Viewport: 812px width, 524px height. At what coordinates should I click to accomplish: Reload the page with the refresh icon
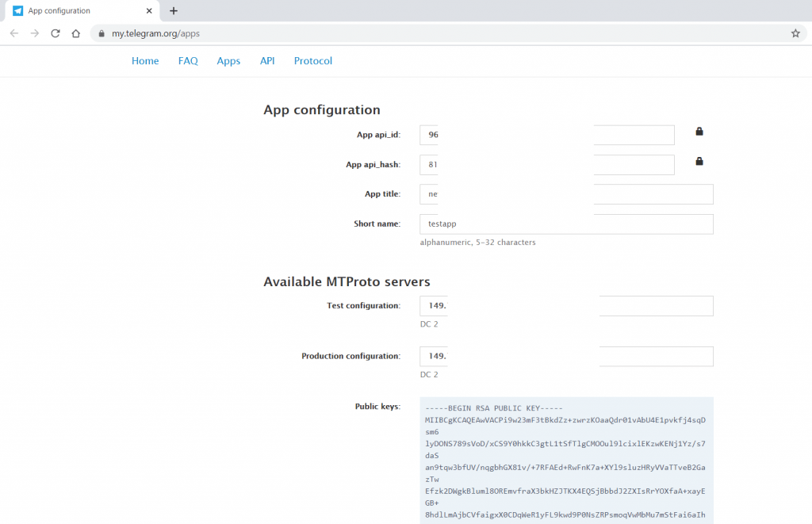point(56,33)
